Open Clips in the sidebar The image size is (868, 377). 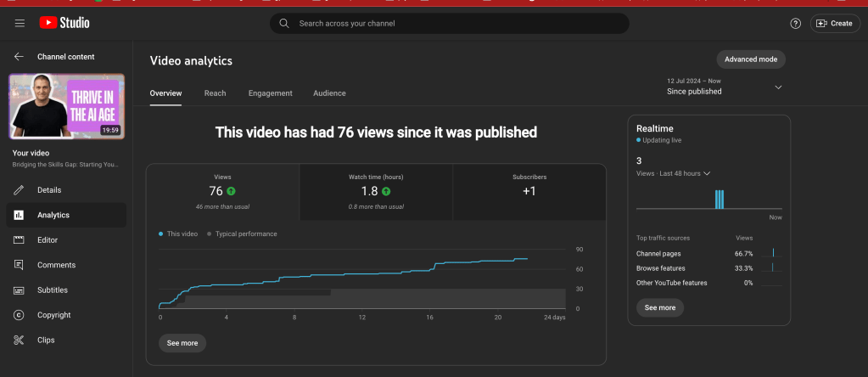point(66,340)
